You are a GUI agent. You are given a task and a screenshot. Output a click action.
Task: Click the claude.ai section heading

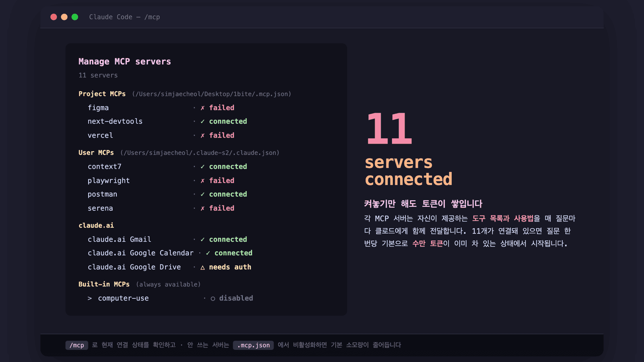point(96,226)
